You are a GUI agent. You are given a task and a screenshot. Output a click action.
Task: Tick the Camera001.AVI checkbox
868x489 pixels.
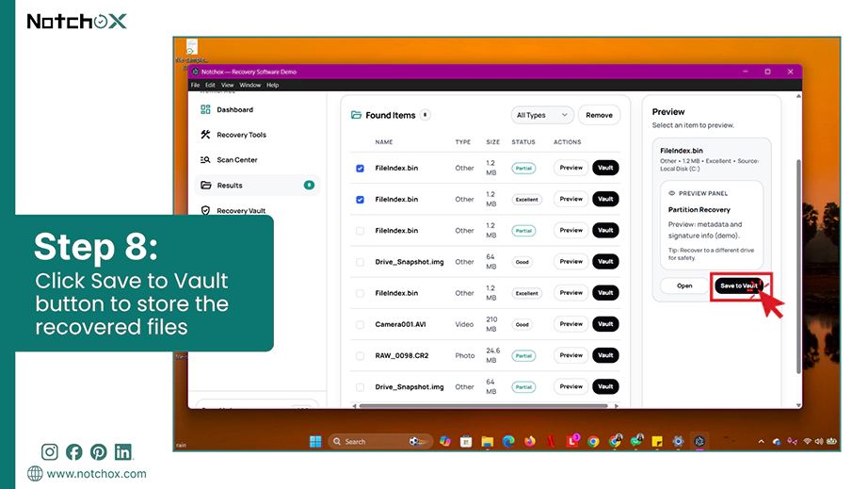tap(360, 324)
